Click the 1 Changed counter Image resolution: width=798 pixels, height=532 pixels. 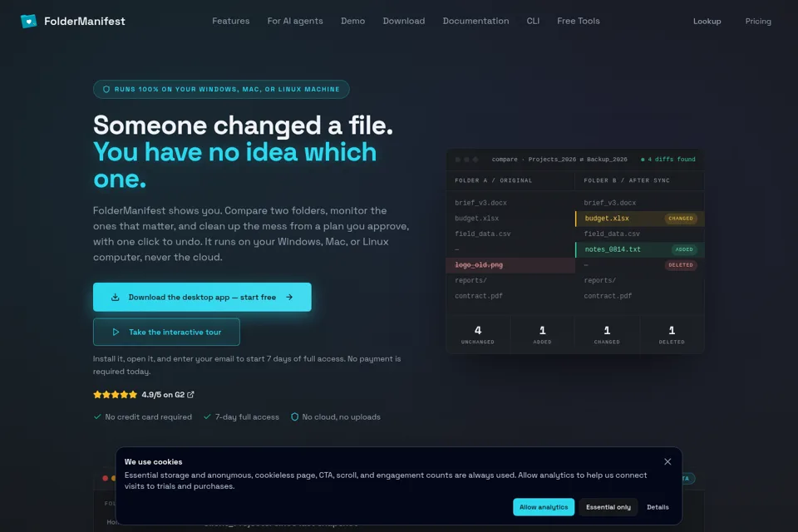[x=607, y=334]
